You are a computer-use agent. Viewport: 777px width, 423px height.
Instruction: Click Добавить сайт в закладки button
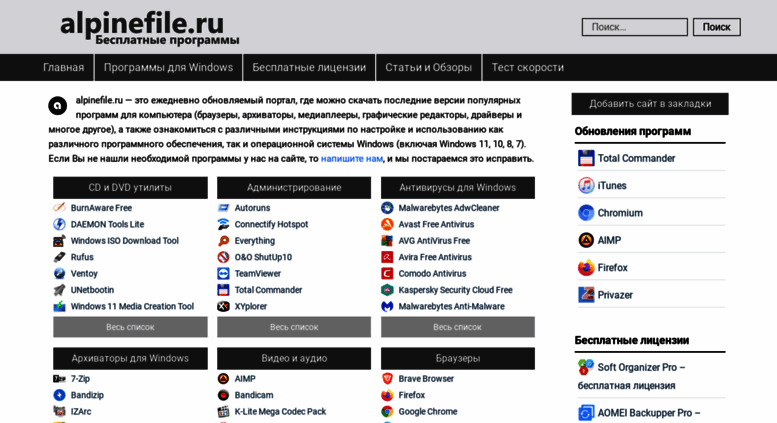click(x=650, y=104)
